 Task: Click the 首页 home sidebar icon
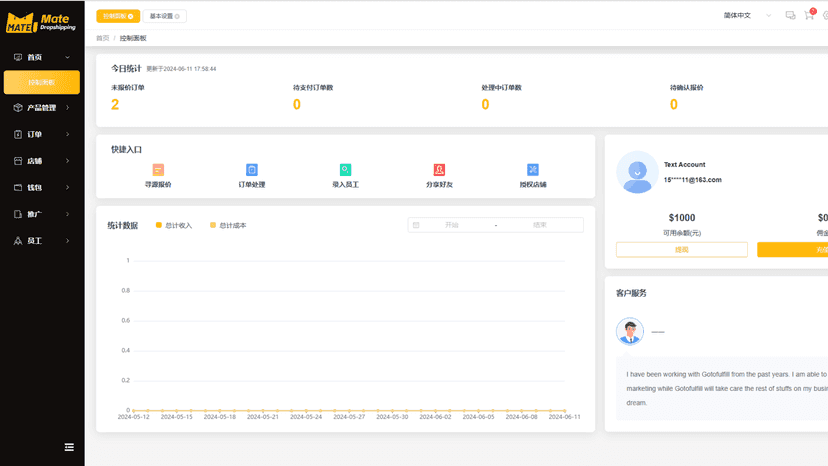pyautogui.click(x=18, y=57)
